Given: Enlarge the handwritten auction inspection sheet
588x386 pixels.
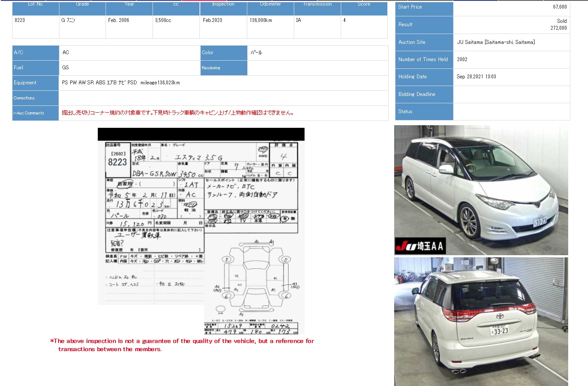Looking at the screenshot, I should pyautogui.click(x=155, y=215).
